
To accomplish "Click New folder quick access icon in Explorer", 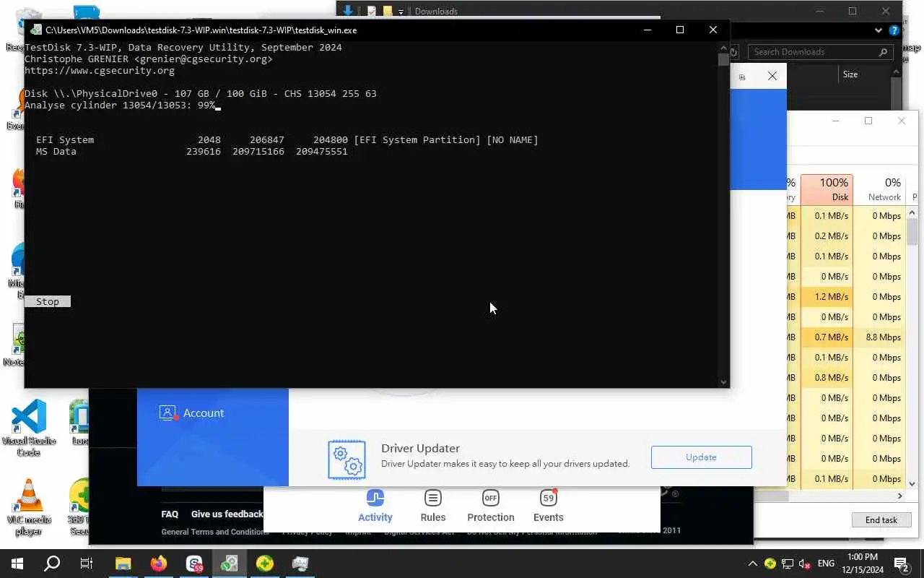I will tap(388, 11).
